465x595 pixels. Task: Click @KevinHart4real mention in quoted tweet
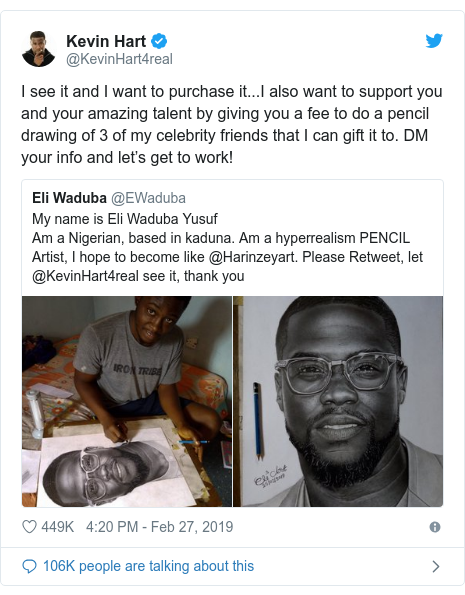85,276
